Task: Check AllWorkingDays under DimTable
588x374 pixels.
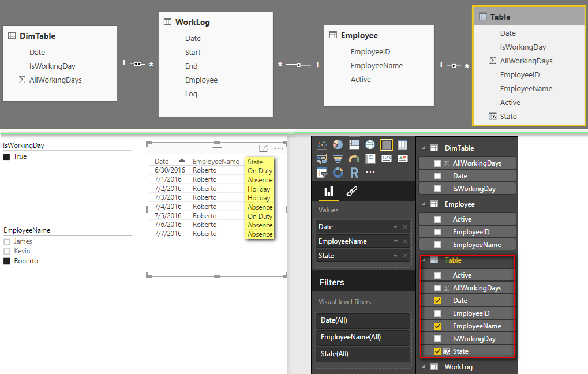Action: tap(437, 163)
